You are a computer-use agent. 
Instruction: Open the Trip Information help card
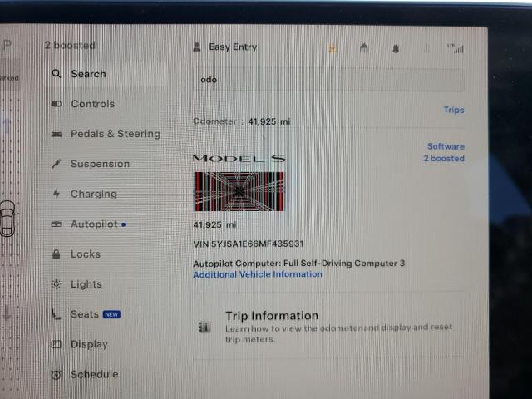click(x=328, y=327)
